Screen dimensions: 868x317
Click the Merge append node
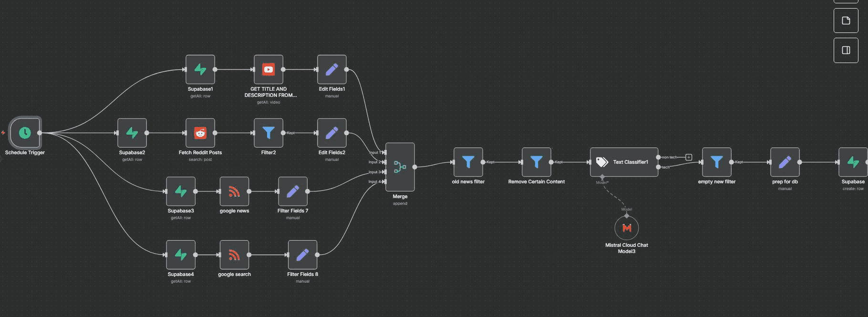(400, 167)
